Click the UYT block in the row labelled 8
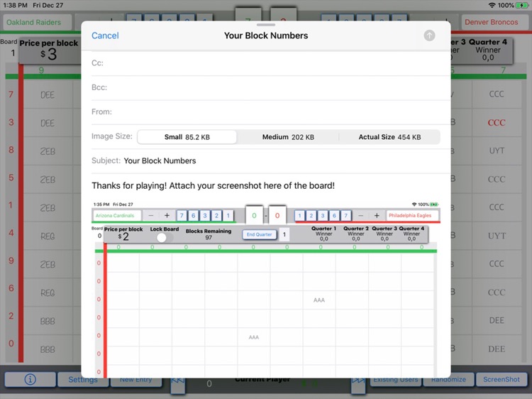 [x=497, y=151]
